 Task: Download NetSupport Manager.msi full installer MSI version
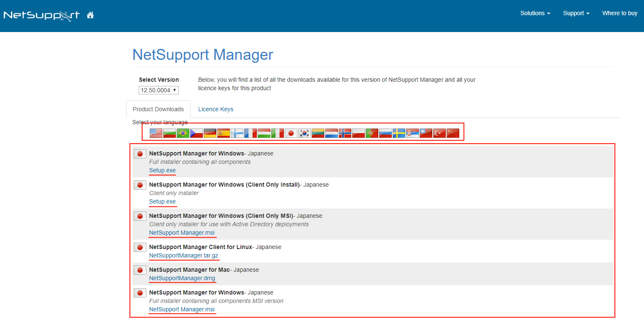[x=182, y=309]
